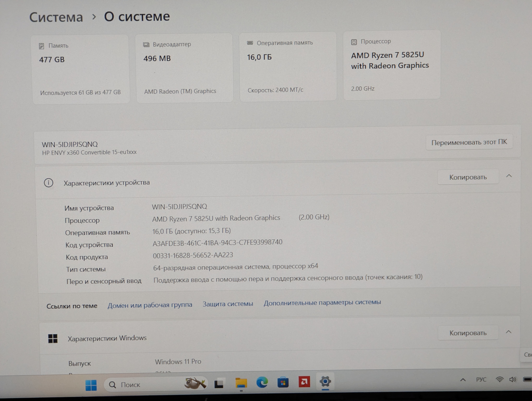Click the battery icon in the system tray
The height and width of the screenshot is (401, 532).
pyautogui.click(x=527, y=379)
